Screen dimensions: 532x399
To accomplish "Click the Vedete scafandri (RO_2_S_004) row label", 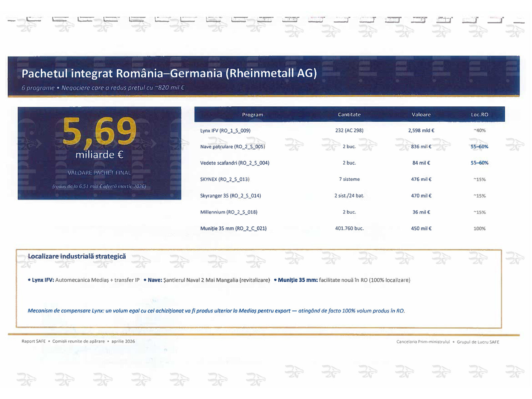I will point(234,163).
